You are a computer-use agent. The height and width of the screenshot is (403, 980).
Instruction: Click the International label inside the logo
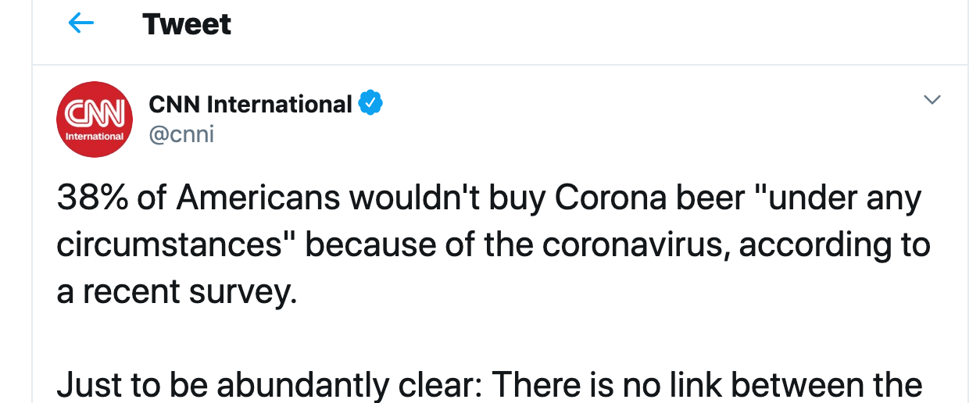tap(95, 136)
